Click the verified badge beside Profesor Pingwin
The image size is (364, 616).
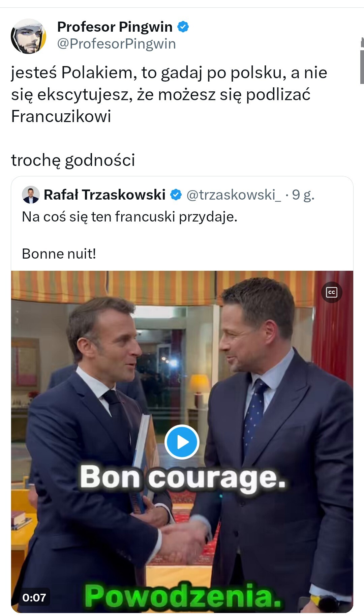183,27
